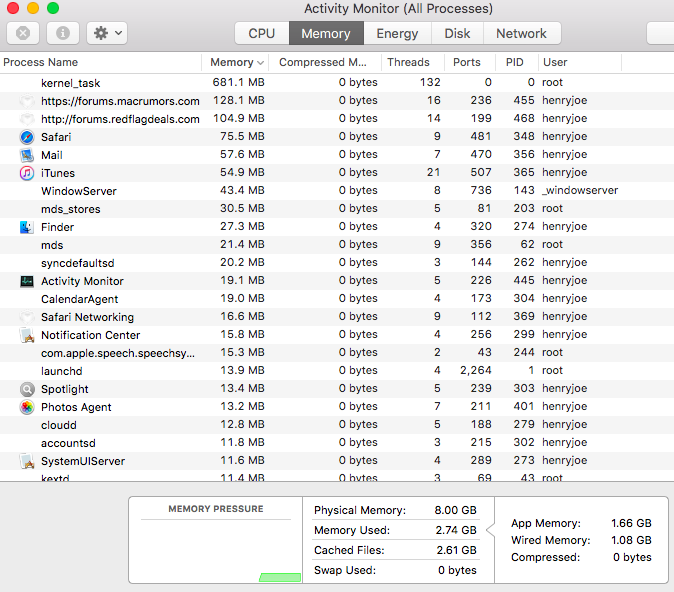Screen dimensions: 674x592
Task: Select the kernel_task process row
Action: point(337,83)
